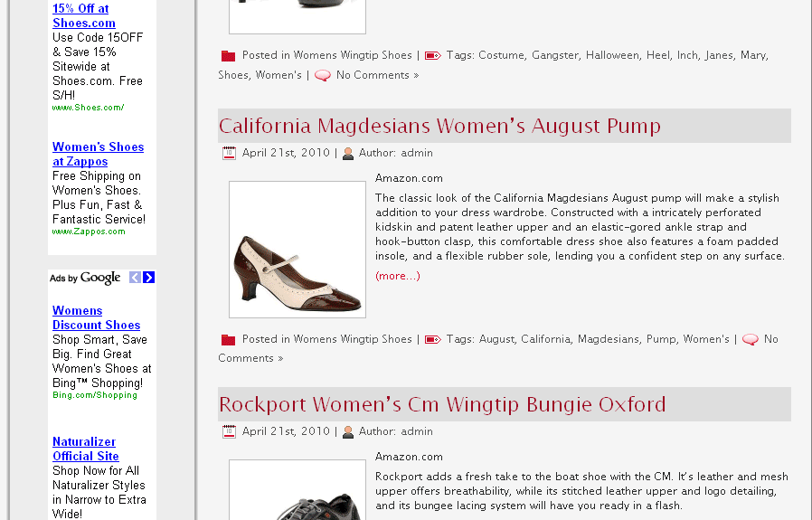Click the folder icon in the Costume post footer
The width and height of the screenshot is (812, 520).
228,56
